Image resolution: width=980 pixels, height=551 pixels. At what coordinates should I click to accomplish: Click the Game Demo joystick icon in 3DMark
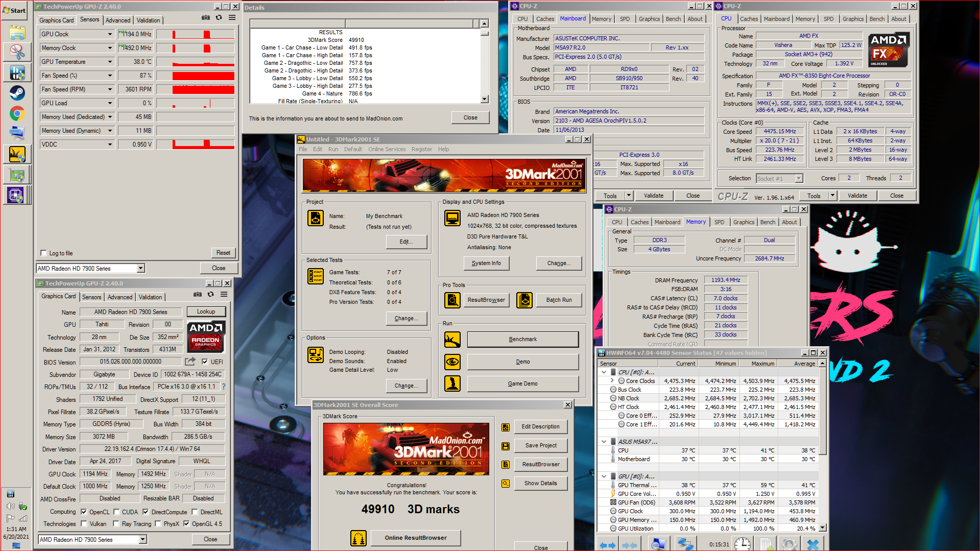(x=452, y=384)
